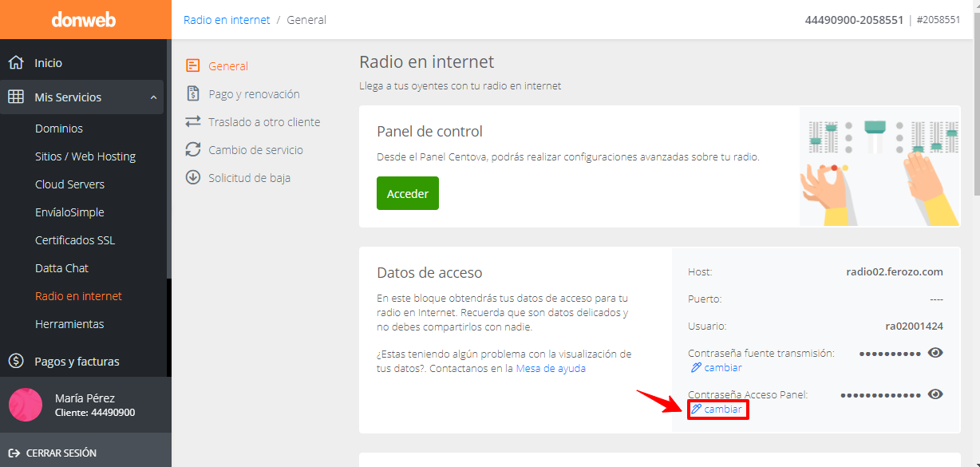Click cambiar for Contraseña fuente transmisión
This screenshot has height=467, width=980.
pyautogui.click(x=723, y=368)
